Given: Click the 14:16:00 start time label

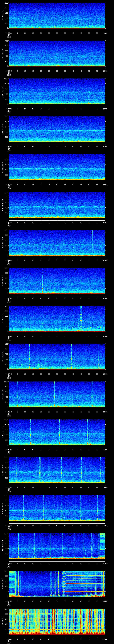Looking at the screenshot, I should 9,336.
